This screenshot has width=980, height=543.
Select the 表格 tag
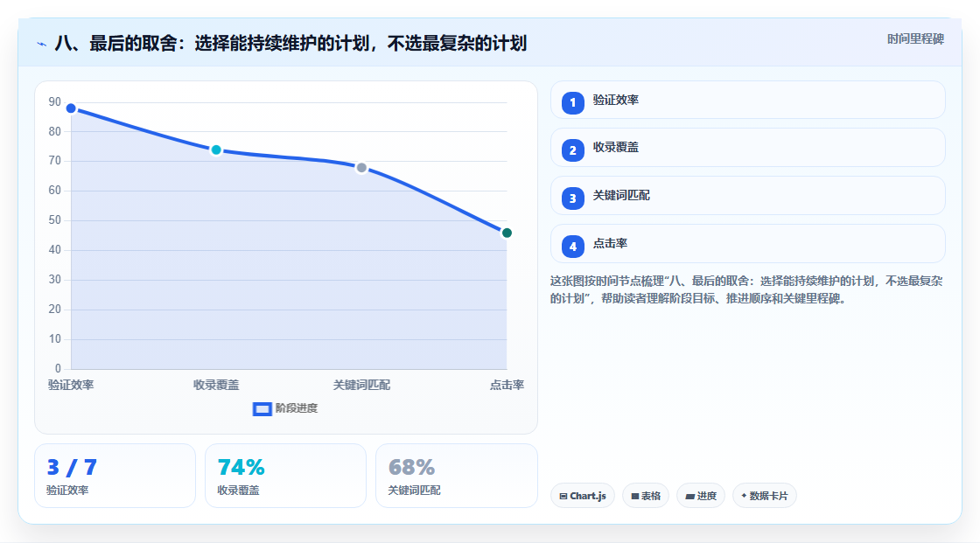(646, 496)
